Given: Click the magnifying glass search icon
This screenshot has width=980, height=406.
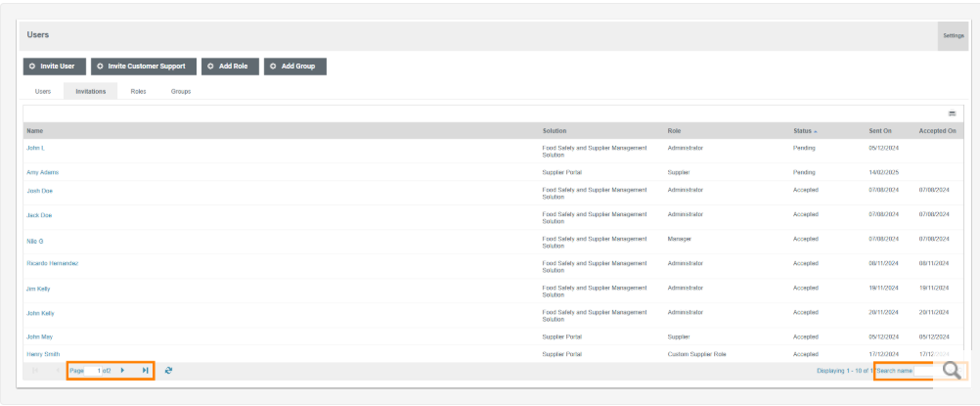Looking at the screenshot, I should coord(951,371).
